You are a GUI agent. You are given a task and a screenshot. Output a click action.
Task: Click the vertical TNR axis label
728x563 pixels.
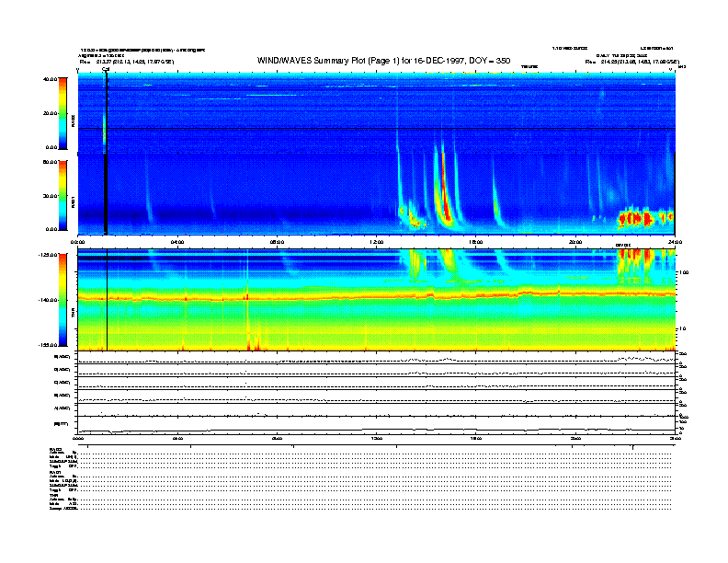73,315
